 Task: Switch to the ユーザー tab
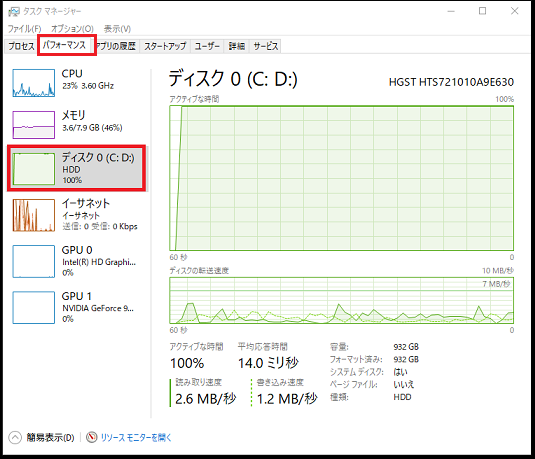point(207,46)
